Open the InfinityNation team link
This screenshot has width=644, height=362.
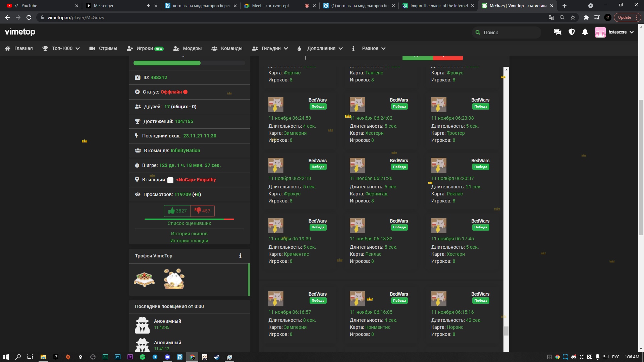[x=185, y=150]
